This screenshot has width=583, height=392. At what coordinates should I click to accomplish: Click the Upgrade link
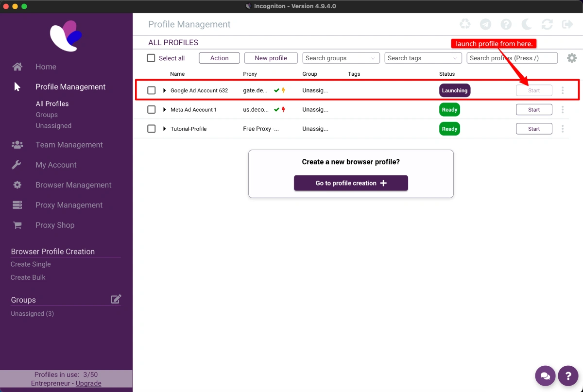88,383
